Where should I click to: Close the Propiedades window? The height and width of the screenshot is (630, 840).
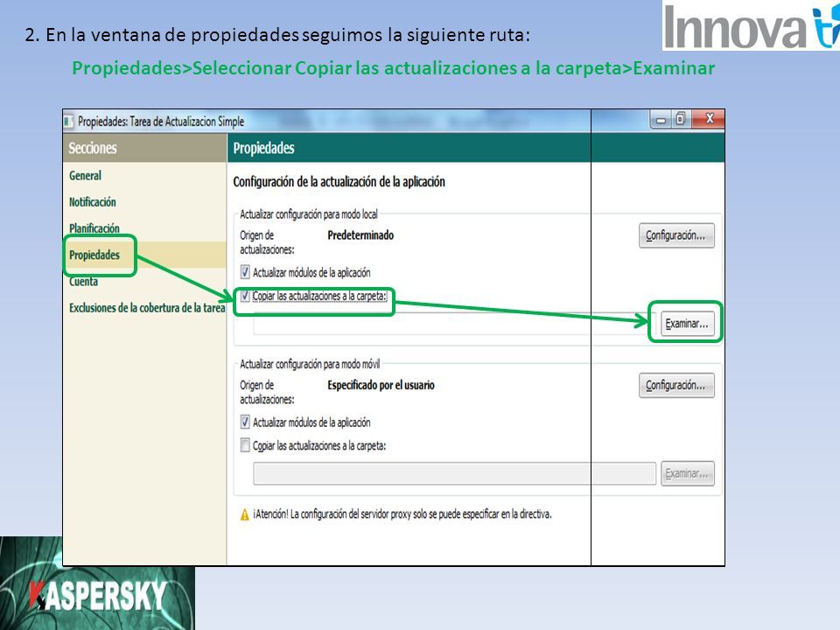[x=709, y=119]
